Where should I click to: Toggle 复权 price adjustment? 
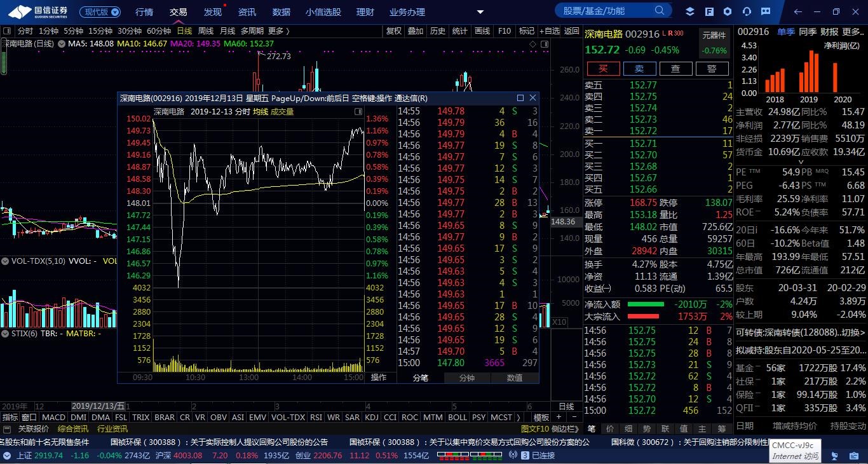(394, 31)
